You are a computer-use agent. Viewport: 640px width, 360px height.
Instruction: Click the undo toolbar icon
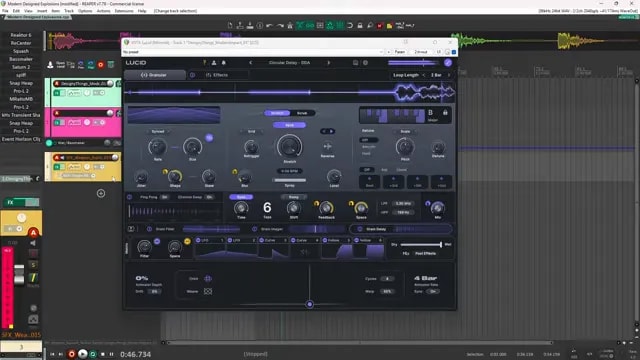pyautogui.click(x=270, y=25)
